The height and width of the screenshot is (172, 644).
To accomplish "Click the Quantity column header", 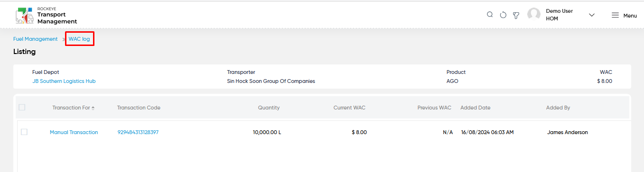I will pos(269,108).
